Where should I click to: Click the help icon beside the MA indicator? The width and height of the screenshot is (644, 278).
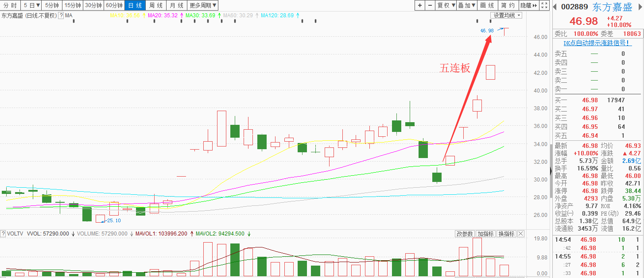point(61,15)
